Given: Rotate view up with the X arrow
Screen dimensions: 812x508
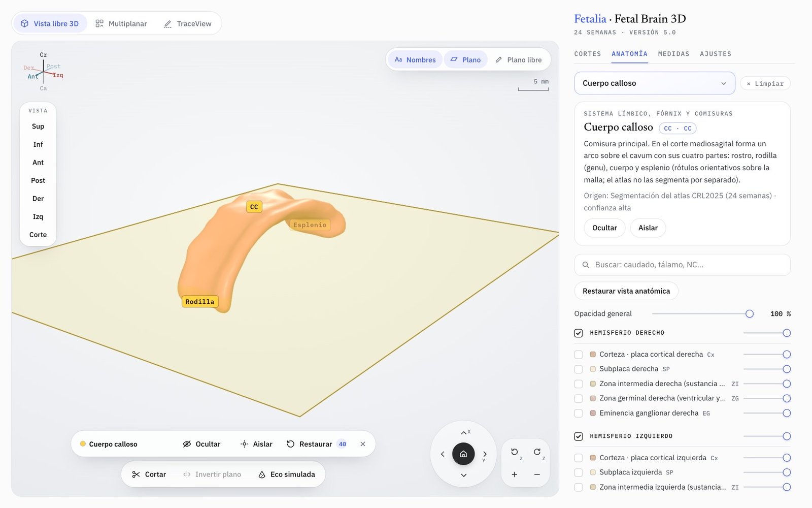Looking at the screenshot, I should 463,432.
